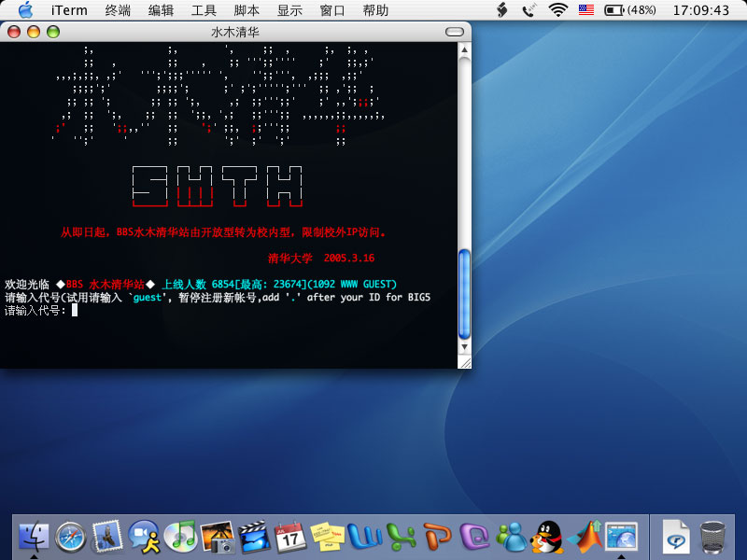Click the 水木清华 window title
Image resolution: width=747 pixels, height=560 pixels.
235,32
